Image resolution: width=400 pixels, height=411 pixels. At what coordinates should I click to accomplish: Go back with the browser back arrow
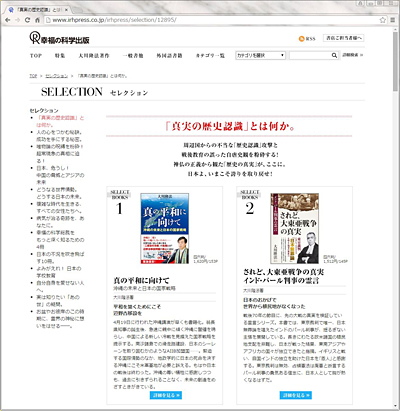pyautogui.click(x=7, y=20)
